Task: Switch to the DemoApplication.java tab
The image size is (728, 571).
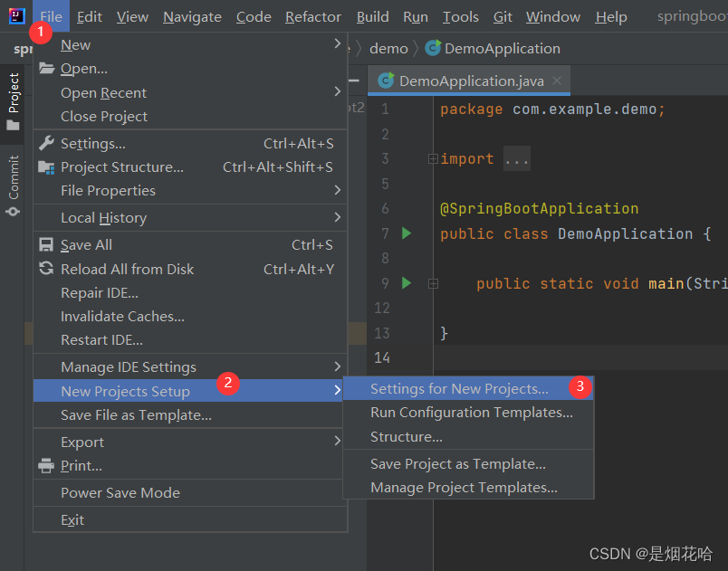Action: pos(469,81)
